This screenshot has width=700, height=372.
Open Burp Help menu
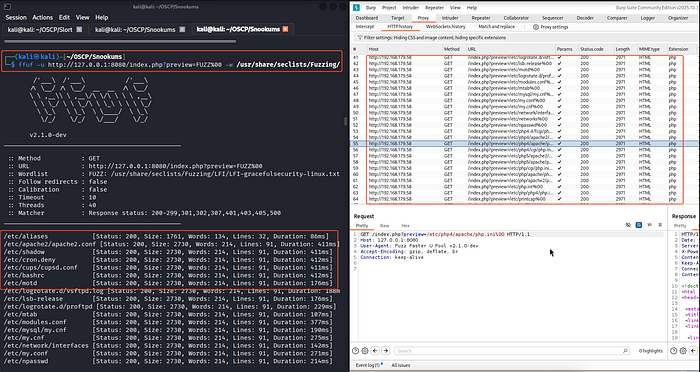click(472, 8)
